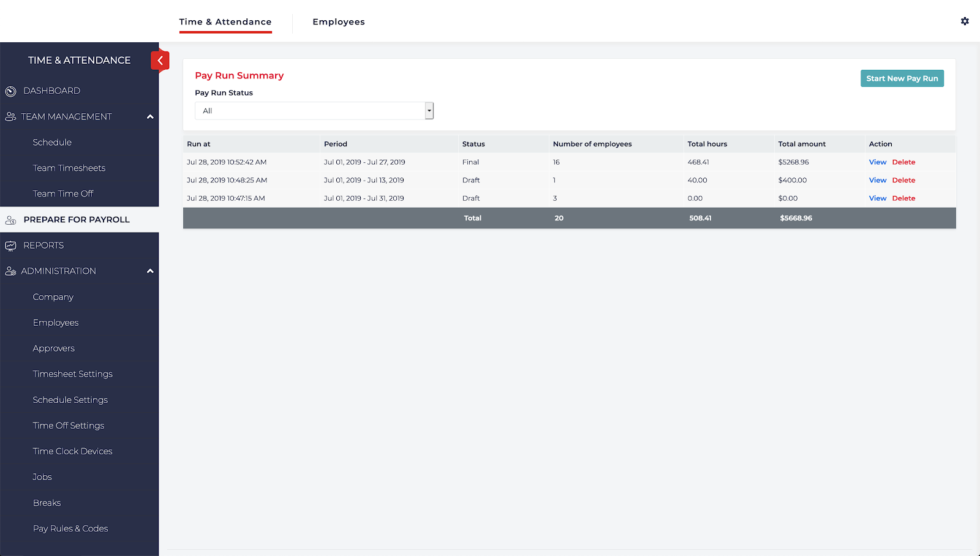
Task: View the Final pay run row
Action: tap(877, 162)
